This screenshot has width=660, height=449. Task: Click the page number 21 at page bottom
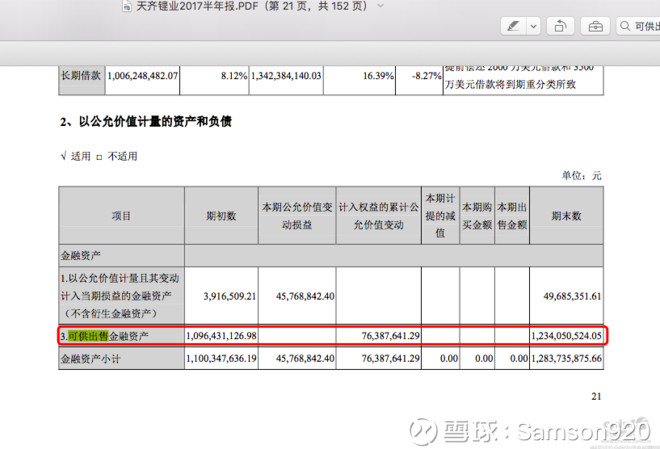(x=596, y=396)
